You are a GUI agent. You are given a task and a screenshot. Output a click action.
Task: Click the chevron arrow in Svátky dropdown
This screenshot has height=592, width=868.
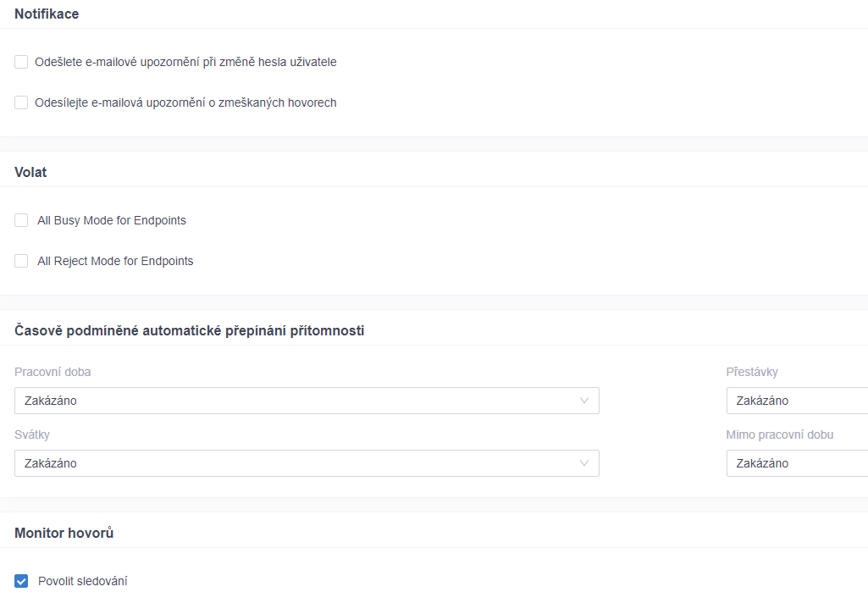pyautogui.click(x=583, y=463)
